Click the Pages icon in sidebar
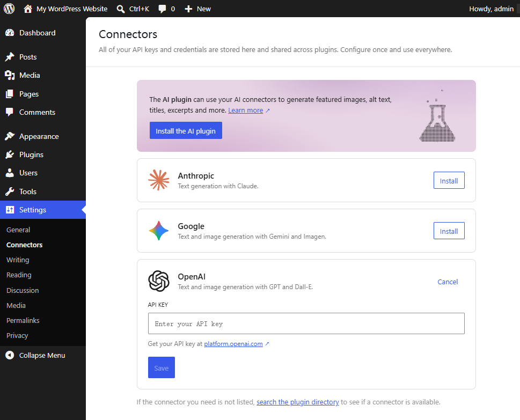This screenshot has width=520, height=420. (x=10, y=94)
